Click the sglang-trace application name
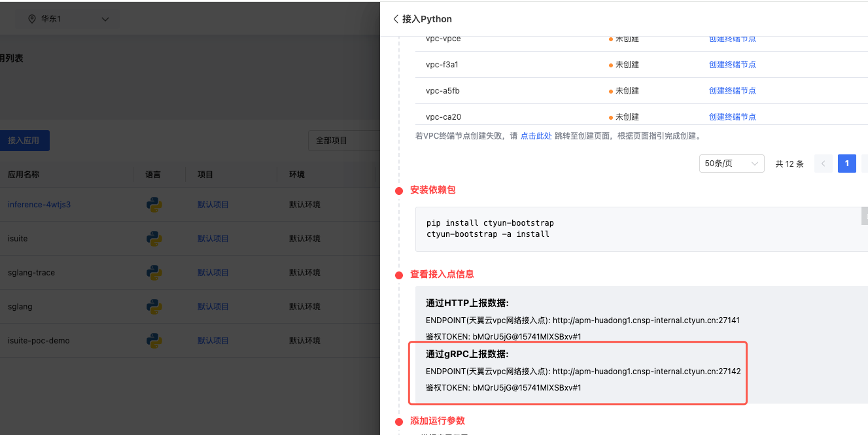 pos(31,273)
